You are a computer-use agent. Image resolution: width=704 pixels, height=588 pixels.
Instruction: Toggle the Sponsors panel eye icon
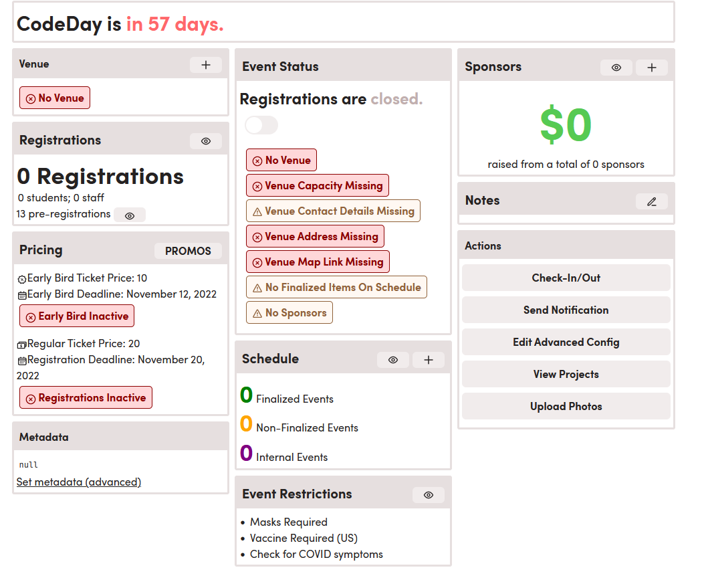click(x=616, y=67)
